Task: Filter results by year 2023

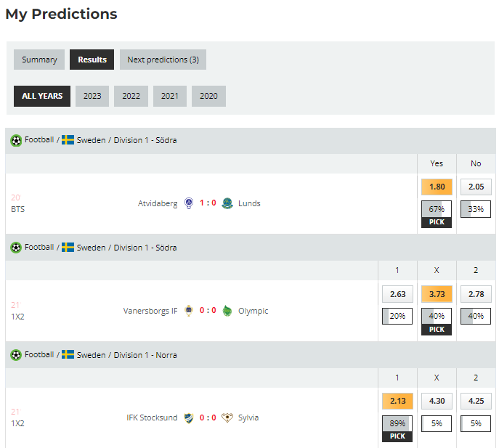Action: coord(92,96)
